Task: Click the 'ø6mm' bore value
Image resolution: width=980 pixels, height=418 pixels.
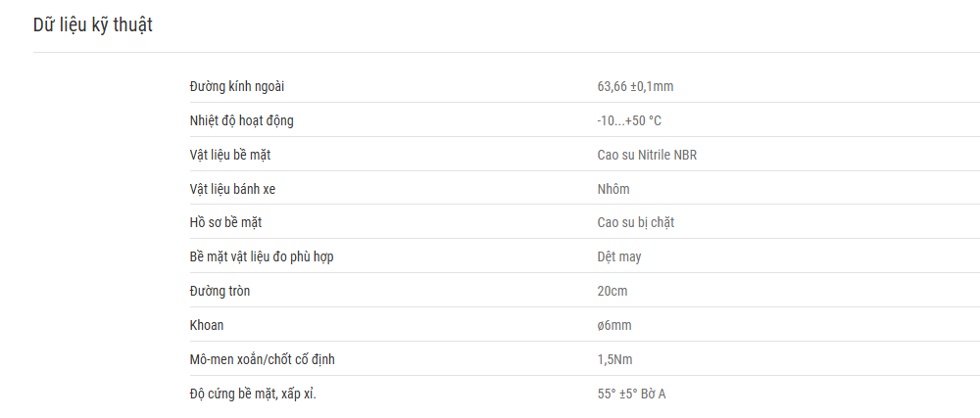Action: [x=615, y=326]
